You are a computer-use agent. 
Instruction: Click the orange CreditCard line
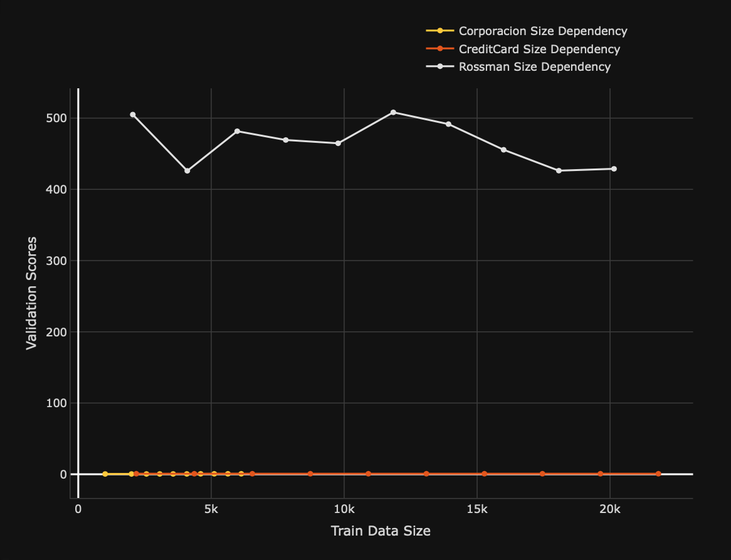(439, 474)
